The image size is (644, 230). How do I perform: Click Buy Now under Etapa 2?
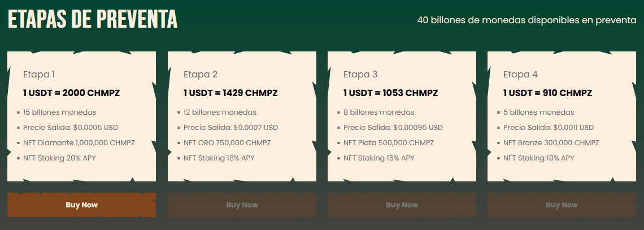click(242, 205)
